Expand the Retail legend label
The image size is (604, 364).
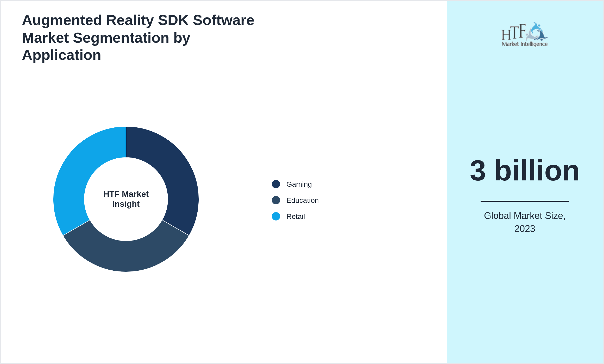click(296, 216)
